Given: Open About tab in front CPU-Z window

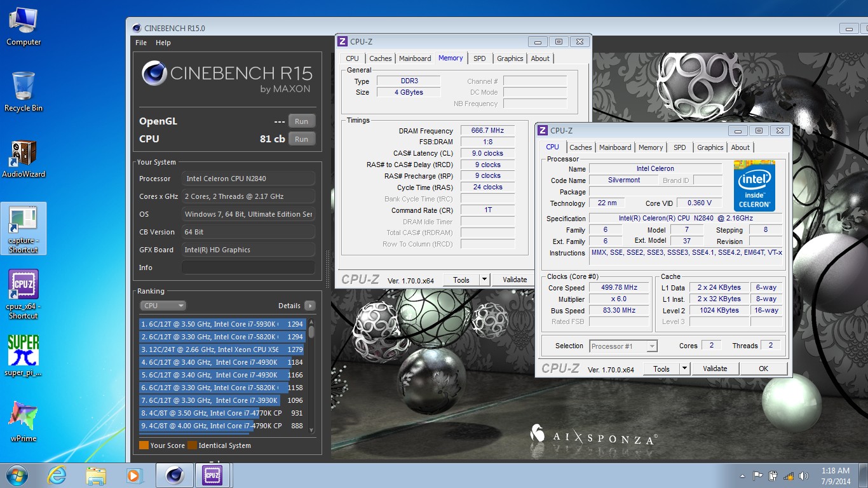Looking at the screenshot, I should 740,147.
